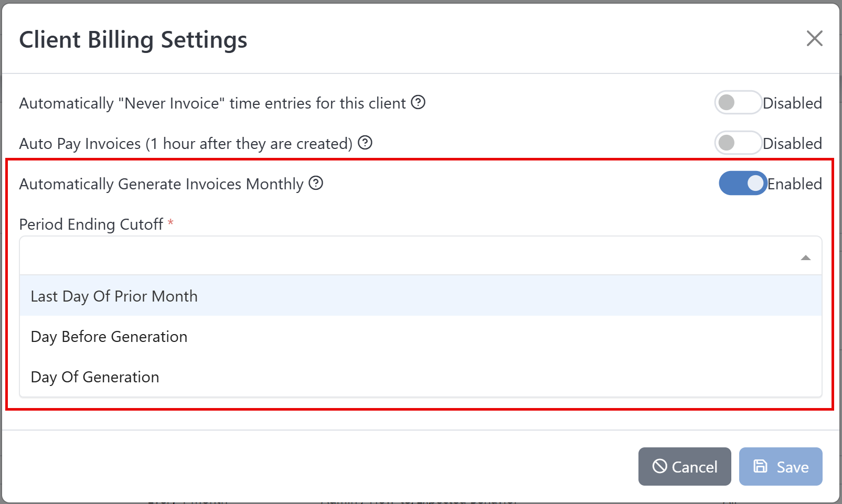Disable Automatically Generate Invoices Monthly toggle
This screenshot has width=842, height=504.
click(x=743, y=184)
